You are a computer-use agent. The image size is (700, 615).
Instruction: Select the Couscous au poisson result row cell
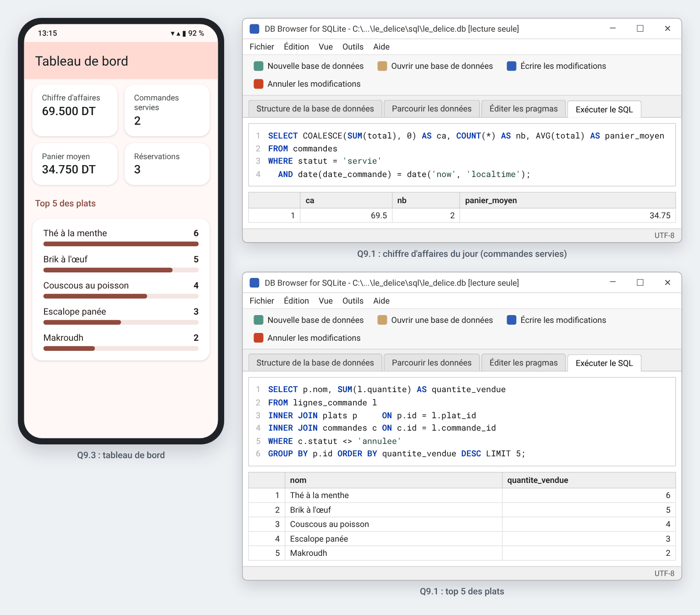pos(393,524)
